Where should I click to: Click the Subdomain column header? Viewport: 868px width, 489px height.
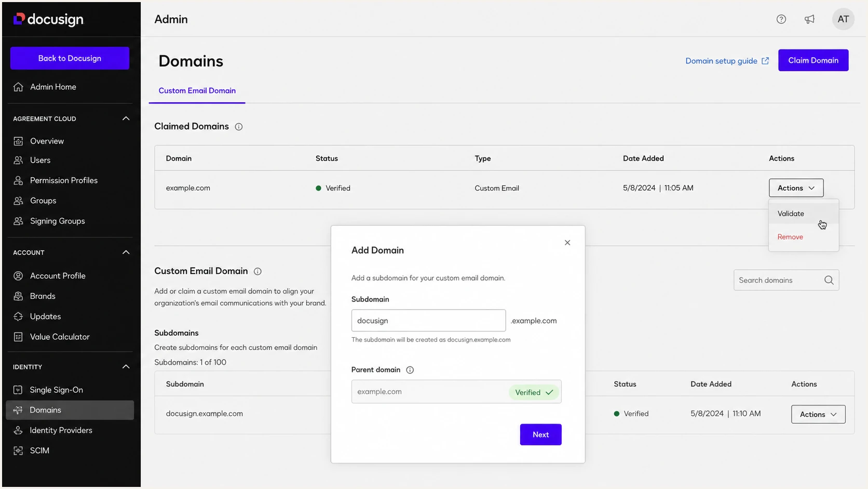tap(185, 384)
